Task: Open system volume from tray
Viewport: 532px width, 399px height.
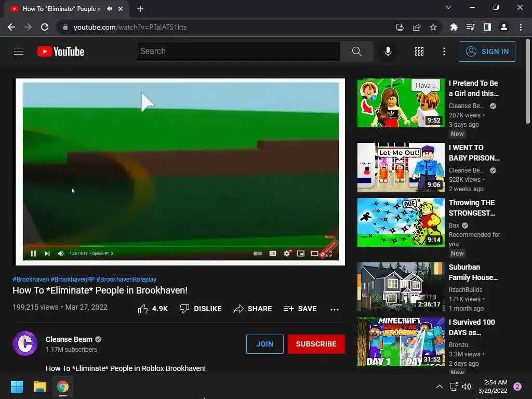Action: click(x=467, y=387)
